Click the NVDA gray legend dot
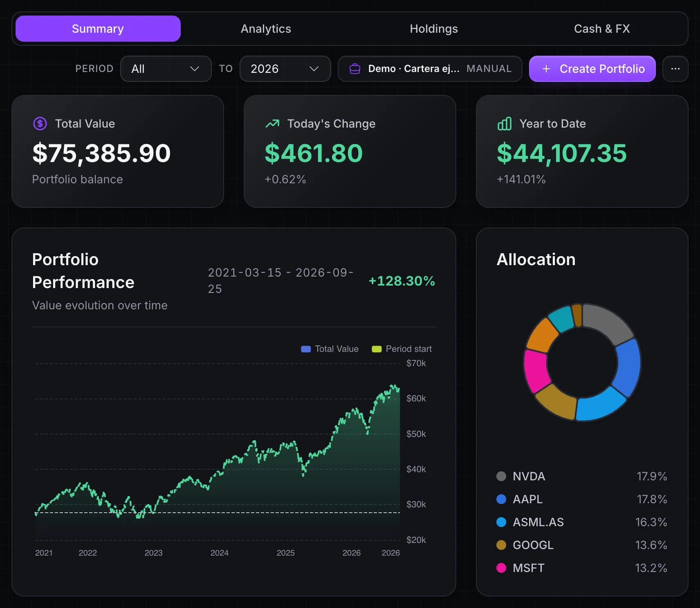The width and height of the screenshot is (700, 608). 501,476
